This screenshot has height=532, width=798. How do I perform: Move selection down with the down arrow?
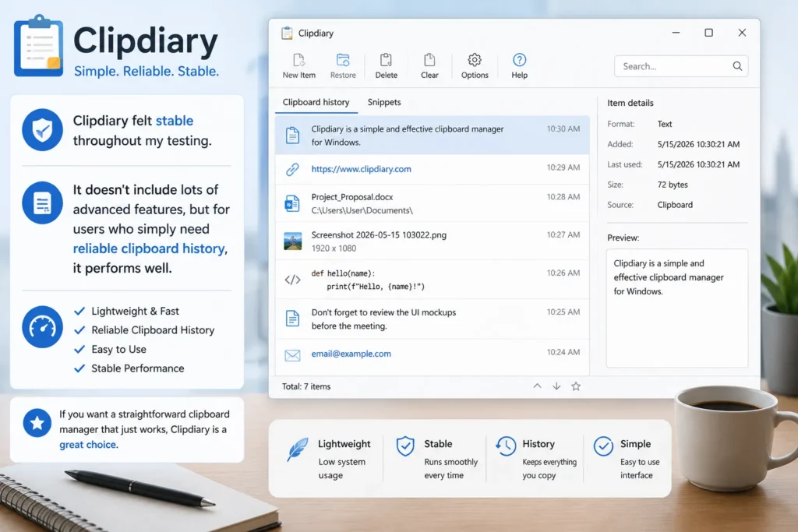pyautogui.click(x=556, y=386)
